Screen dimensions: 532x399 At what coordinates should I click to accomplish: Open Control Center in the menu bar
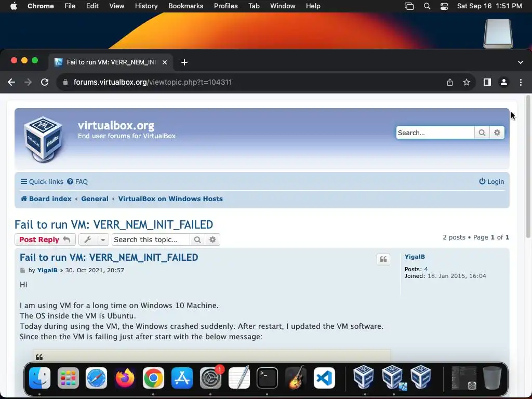[x=444, y=6]
